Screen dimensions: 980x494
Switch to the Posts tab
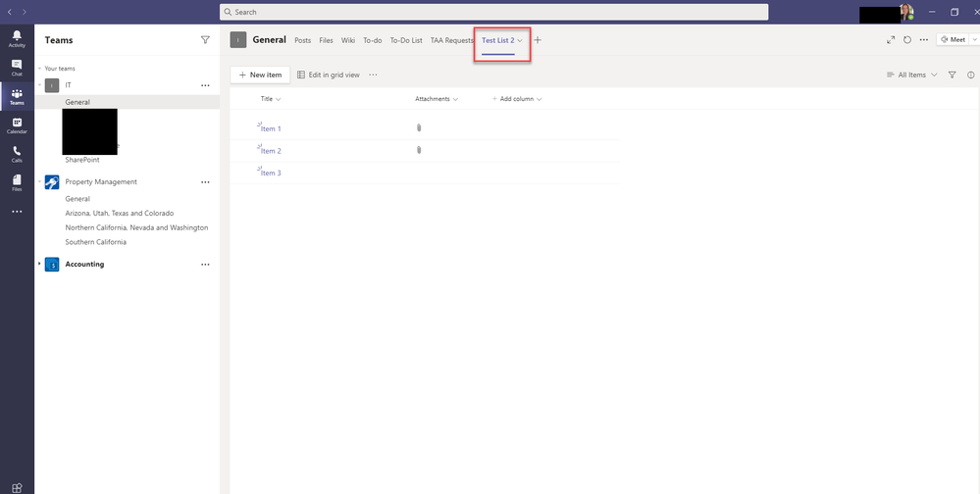pos(302,40)
